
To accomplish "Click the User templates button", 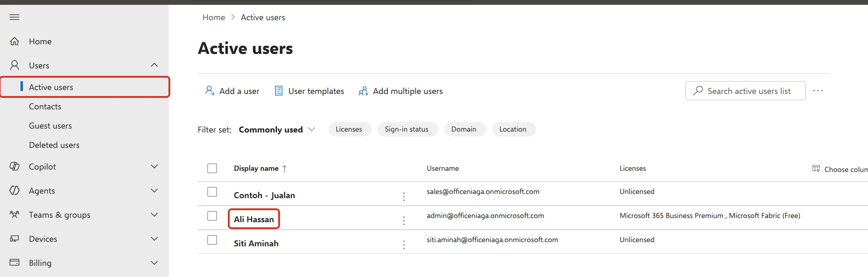I will coord(309,91).
